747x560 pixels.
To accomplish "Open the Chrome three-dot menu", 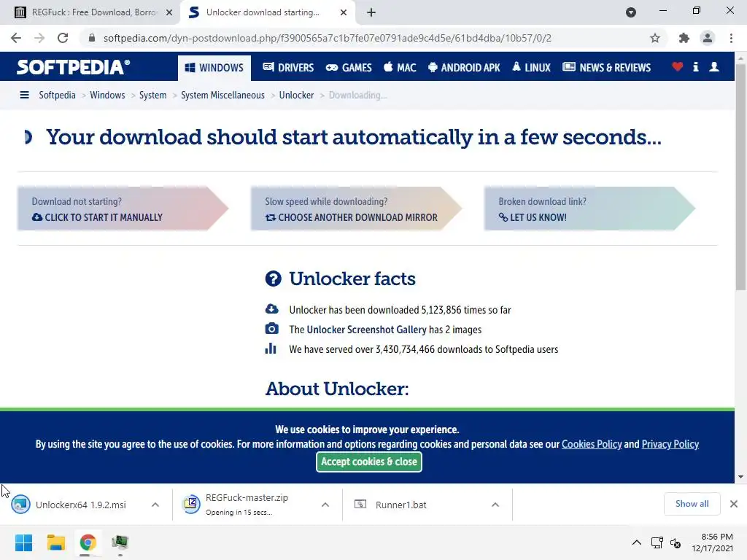I will click(731, 38).
